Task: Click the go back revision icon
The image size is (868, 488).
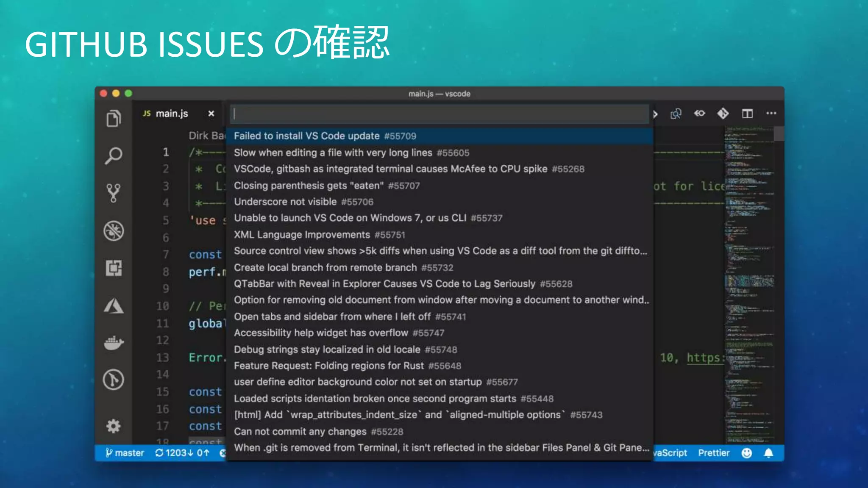Action: 699,113
